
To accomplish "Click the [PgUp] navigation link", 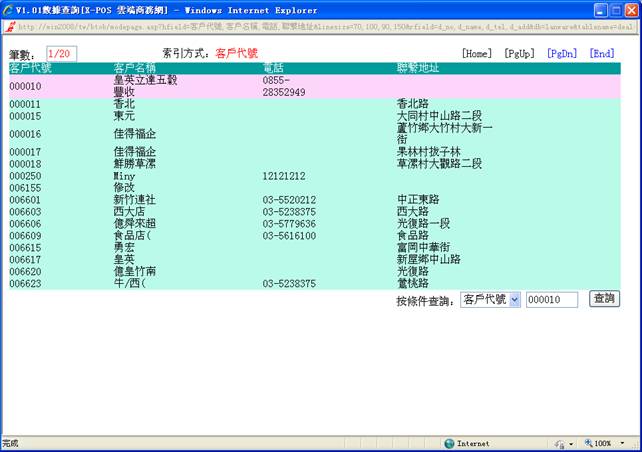I will pyautogui.click(x=518, y=53).
